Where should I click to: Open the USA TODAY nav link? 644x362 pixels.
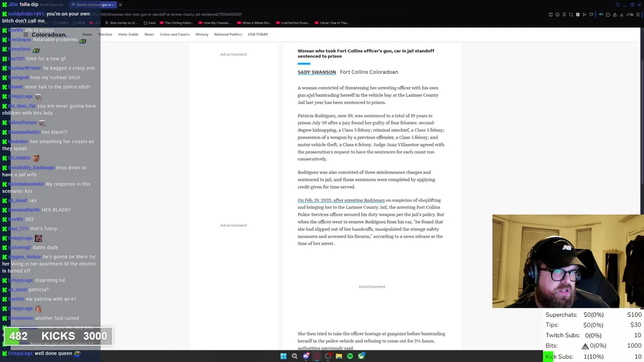pos(258,34)
